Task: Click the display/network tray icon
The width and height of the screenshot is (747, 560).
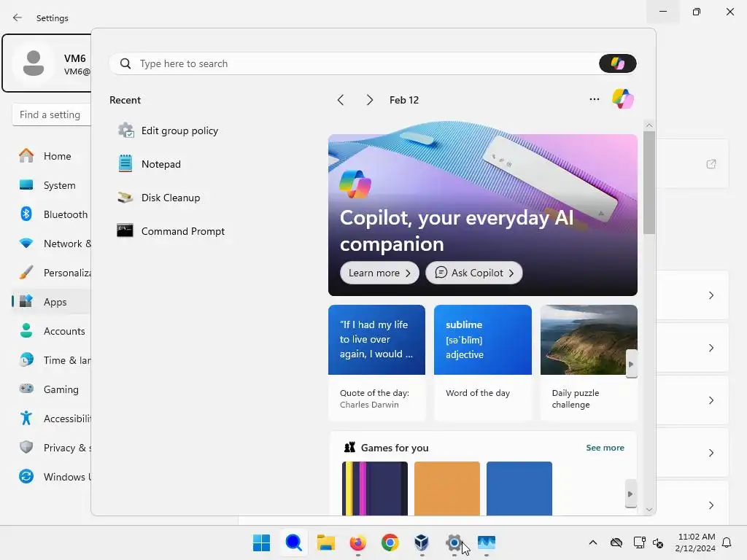Action: coord(639,542)
